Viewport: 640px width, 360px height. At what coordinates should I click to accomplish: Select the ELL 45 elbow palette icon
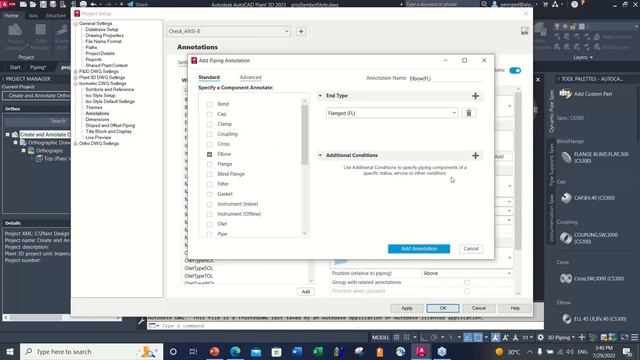(x=566, y=319)
